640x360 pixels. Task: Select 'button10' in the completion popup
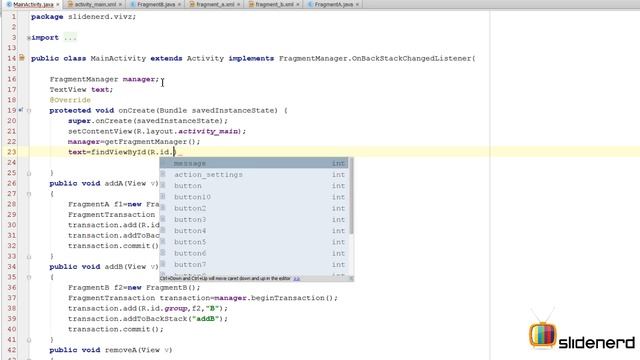pos(254,197)
